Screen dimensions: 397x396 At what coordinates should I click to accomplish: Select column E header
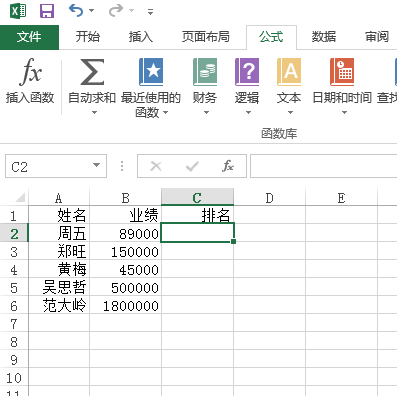click(341, 198)
